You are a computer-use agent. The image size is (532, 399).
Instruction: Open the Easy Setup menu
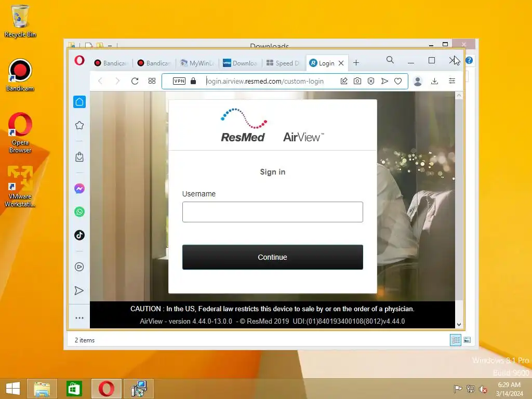452,81
